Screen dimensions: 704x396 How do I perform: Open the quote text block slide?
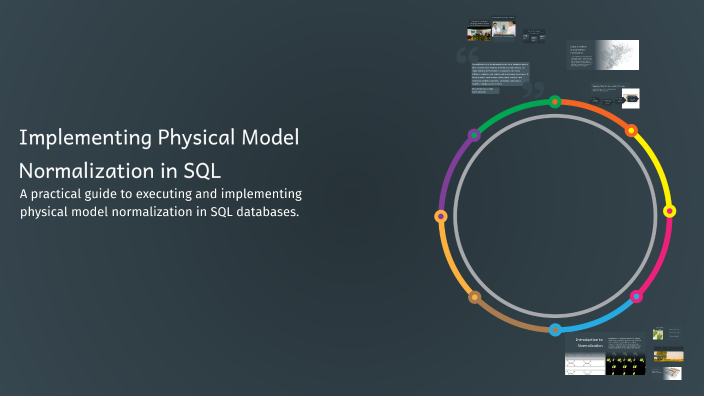500,74
